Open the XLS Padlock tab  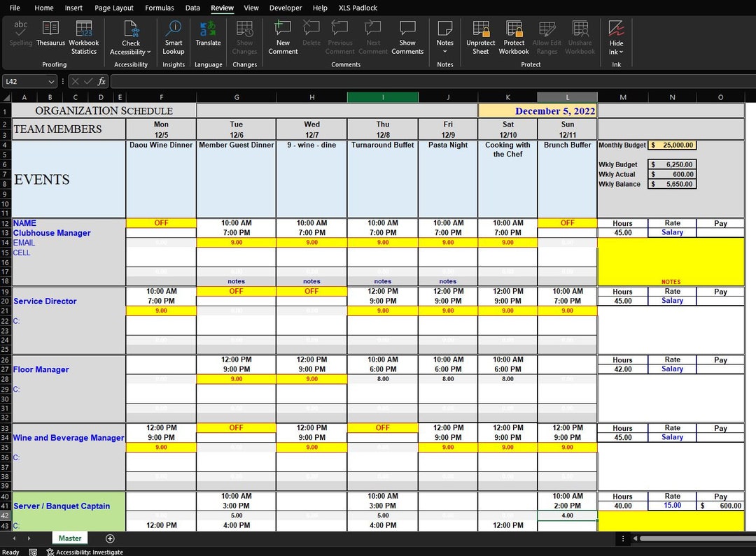[x=358, y=8]
